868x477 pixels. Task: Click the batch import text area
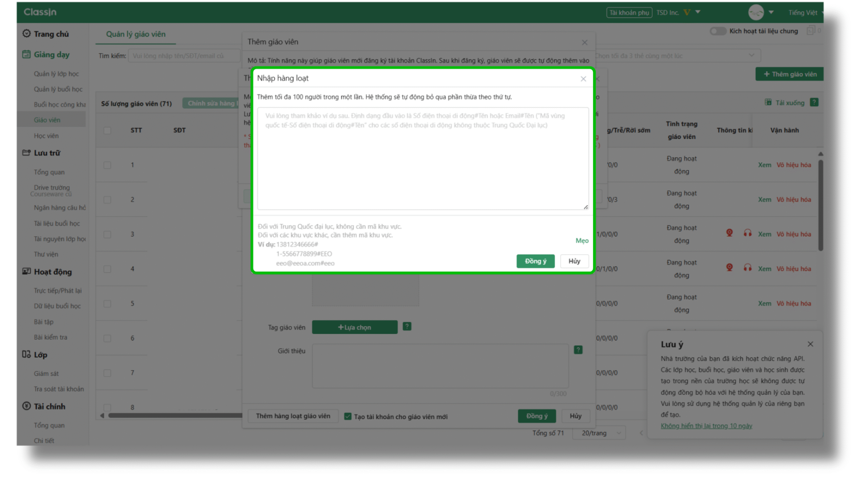tap(422, 159)
